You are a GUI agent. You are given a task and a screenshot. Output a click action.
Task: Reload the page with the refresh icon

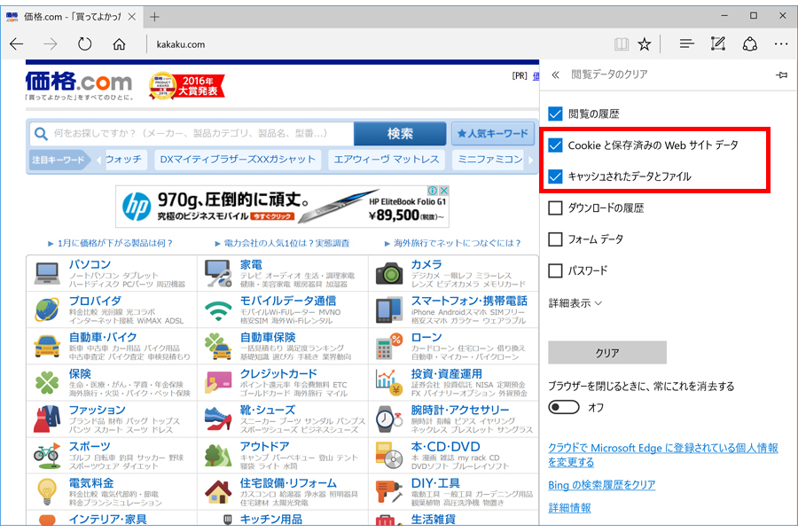coord(84,44)
